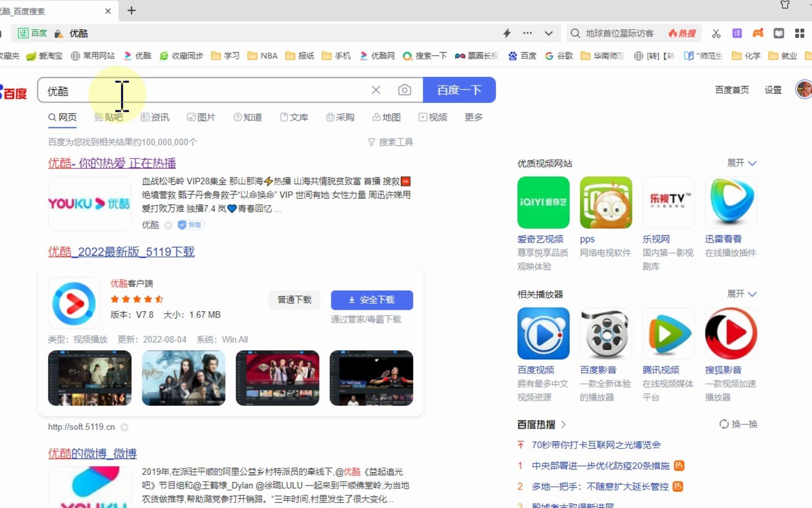Click the 百度视频 player icon
The height and width of the screenshot is (508, 812).
[543, 333]
